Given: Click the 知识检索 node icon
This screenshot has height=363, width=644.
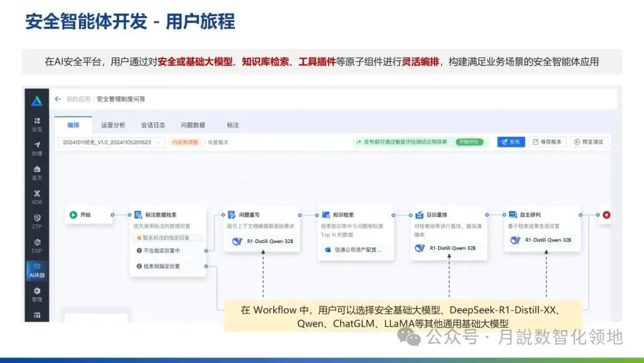Looking at the screenshot, I should (326, 214).
